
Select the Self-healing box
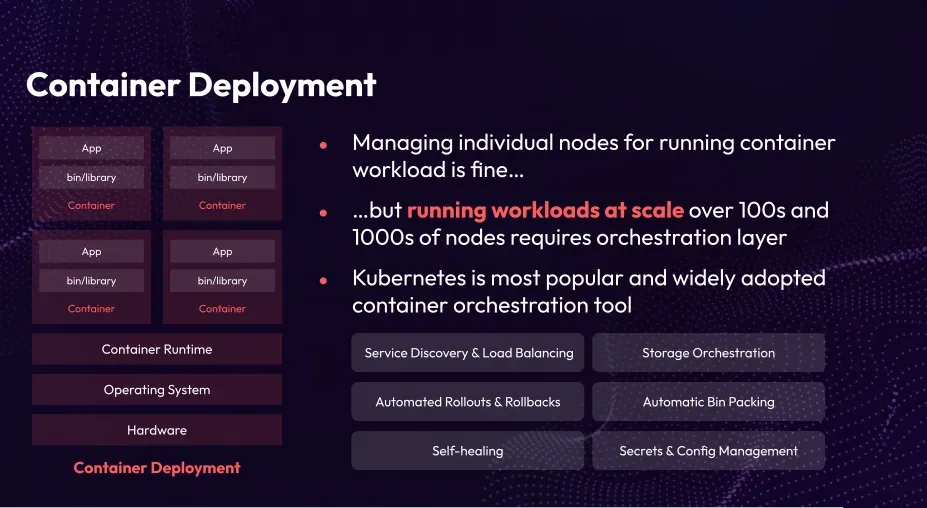[468, 451]
